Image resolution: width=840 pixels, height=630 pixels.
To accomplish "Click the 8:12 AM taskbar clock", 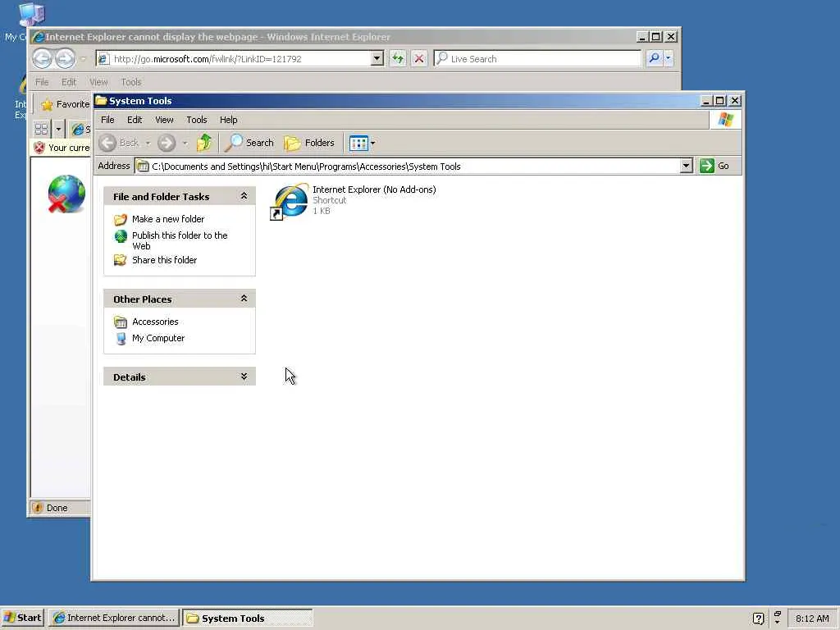I will tap(812, 619).
